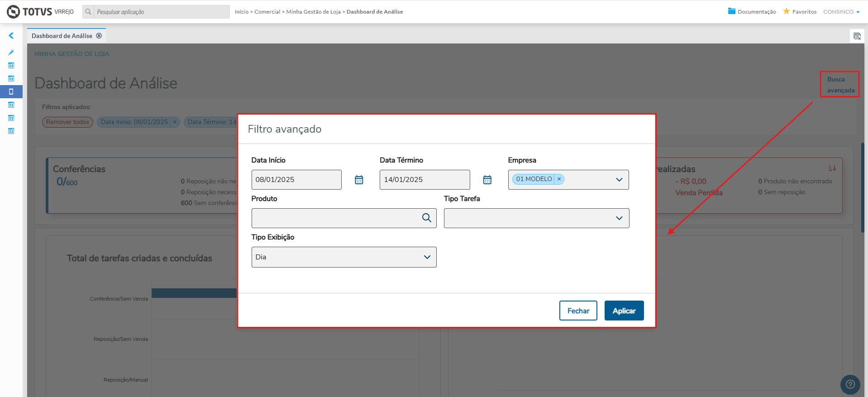Screen dimensions: 868x397
Task: Click the window list icon at top right
Action: [x=857, y=36]
